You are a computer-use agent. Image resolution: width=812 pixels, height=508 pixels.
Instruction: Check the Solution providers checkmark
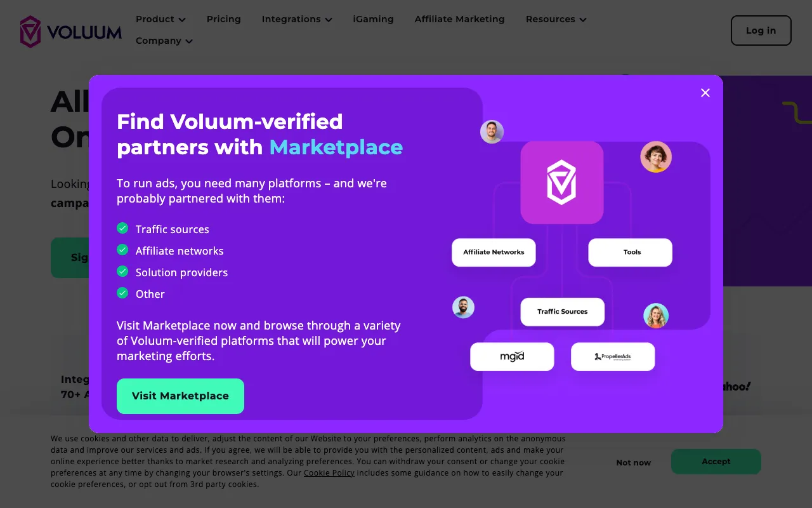(122, 271)
